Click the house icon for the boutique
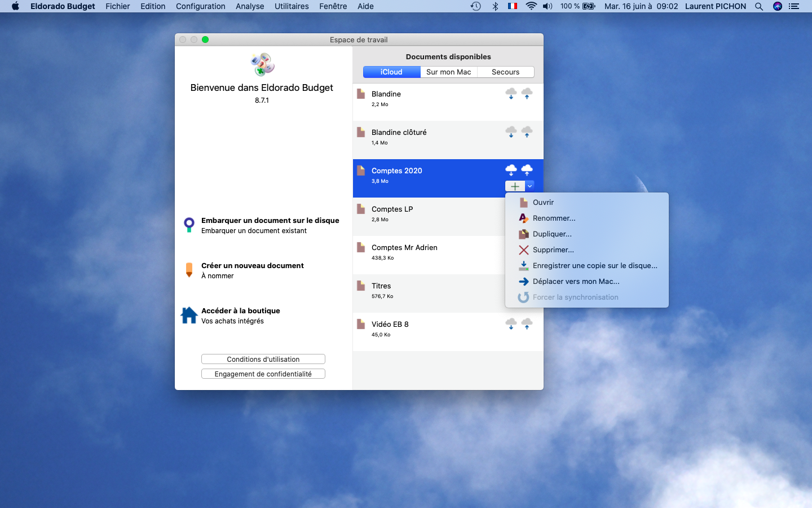 189,315
